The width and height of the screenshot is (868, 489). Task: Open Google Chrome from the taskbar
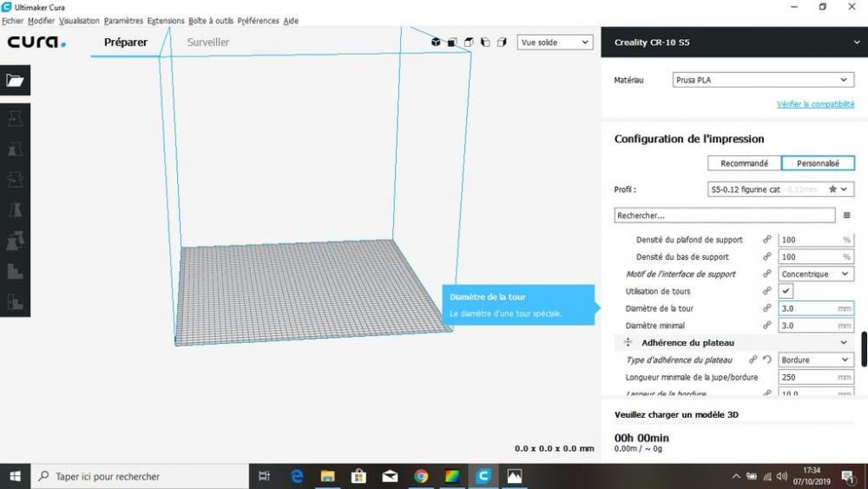click(x=421, y=476)
